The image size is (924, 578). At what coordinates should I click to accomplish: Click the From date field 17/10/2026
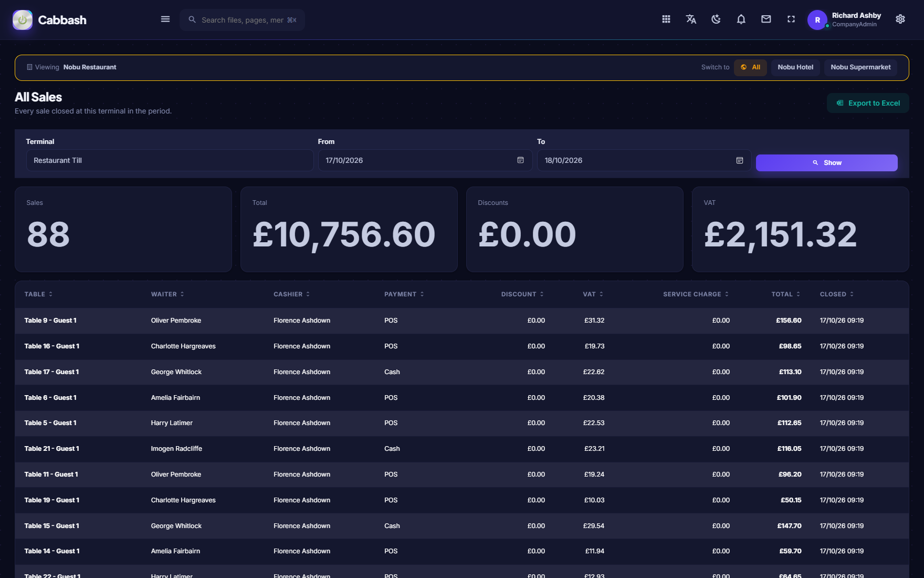click(x=425, y=160)
